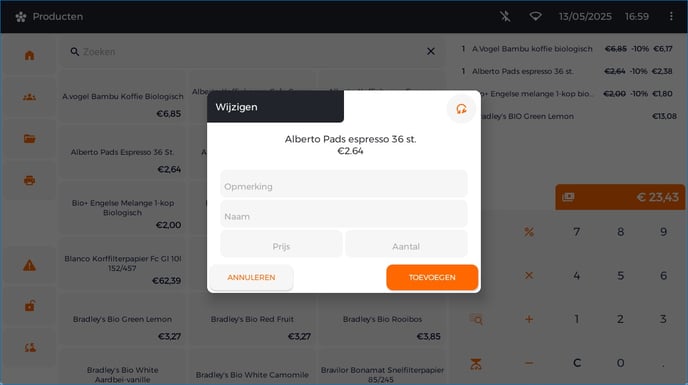Open the home icon in sidebar
688x385 pixels.
click(x=29, y=55)
